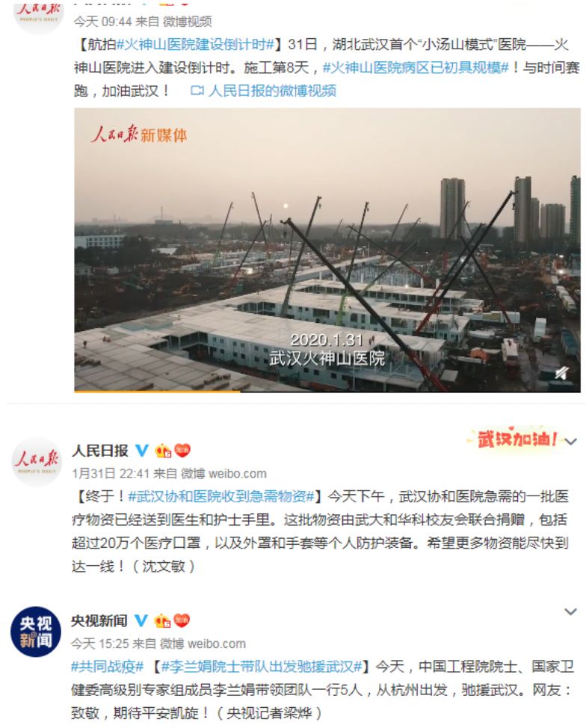Play the 火神山医院 aerial video
Screen dimensions: 586x728
[x=327, y=250]
